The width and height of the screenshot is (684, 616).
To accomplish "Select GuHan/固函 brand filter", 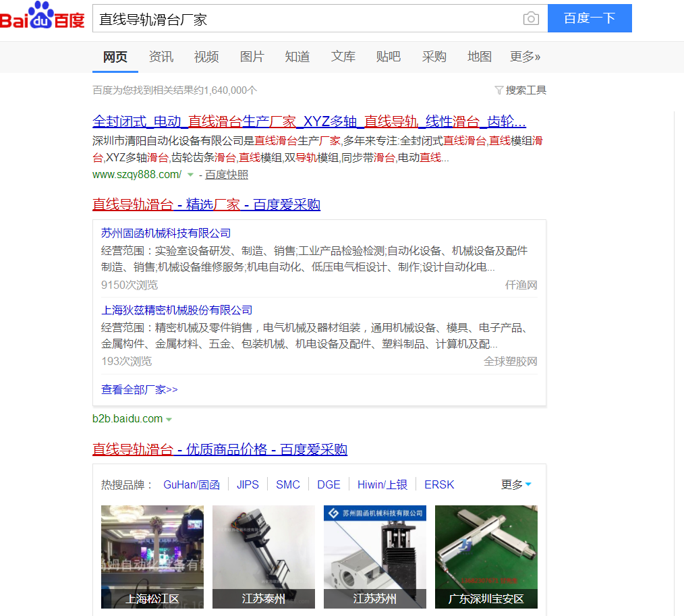I will pyautogui.click(x=192, y=484).
